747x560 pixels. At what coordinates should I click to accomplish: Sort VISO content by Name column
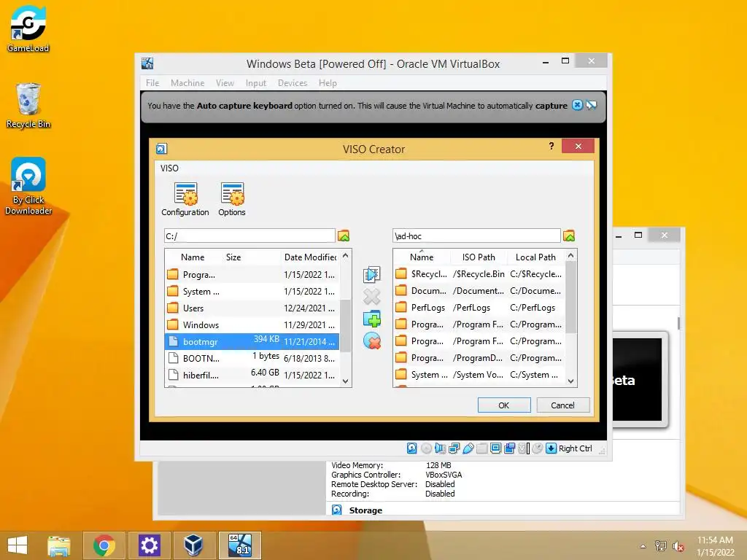coord(422,257)
